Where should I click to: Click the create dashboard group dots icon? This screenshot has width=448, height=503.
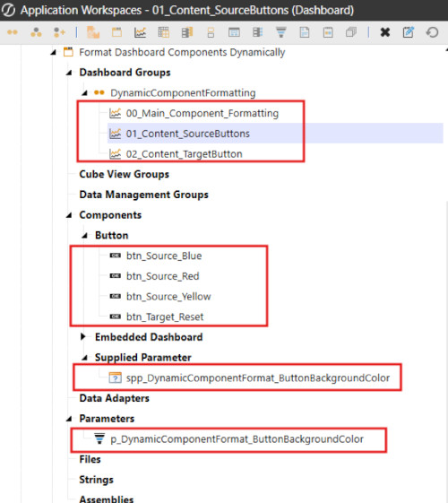13,32
